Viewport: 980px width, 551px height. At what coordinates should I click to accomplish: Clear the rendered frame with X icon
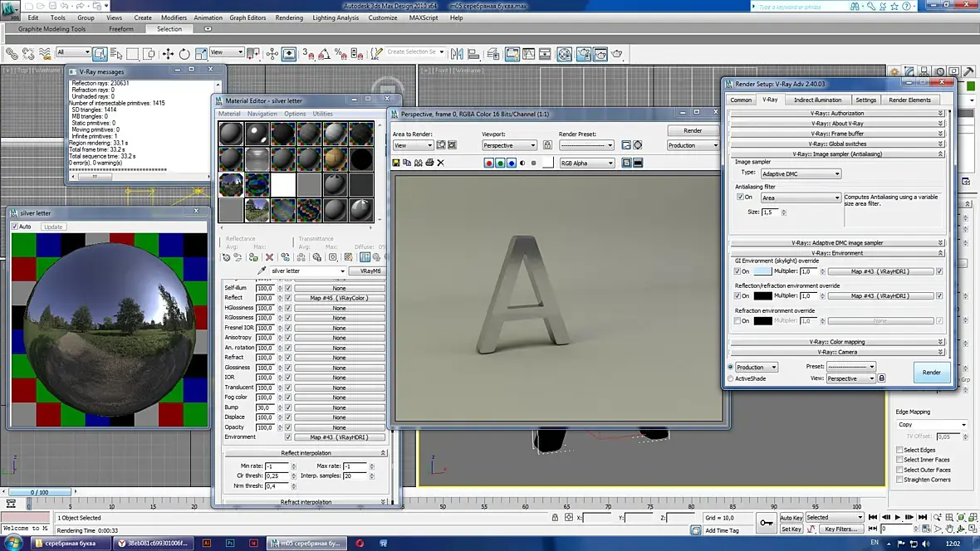[440, 163]
